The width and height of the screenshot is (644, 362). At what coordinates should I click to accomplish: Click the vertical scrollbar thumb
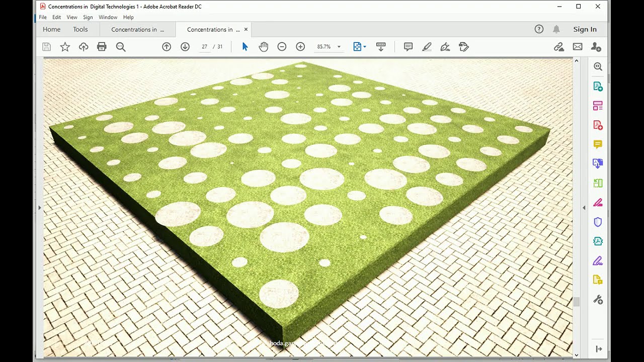pyautogui.click(x=577, y=302)
